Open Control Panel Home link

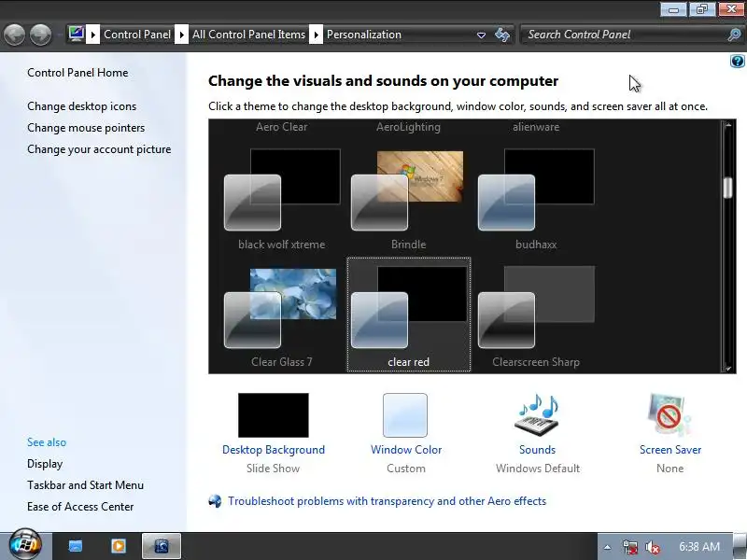click(78, 73)
